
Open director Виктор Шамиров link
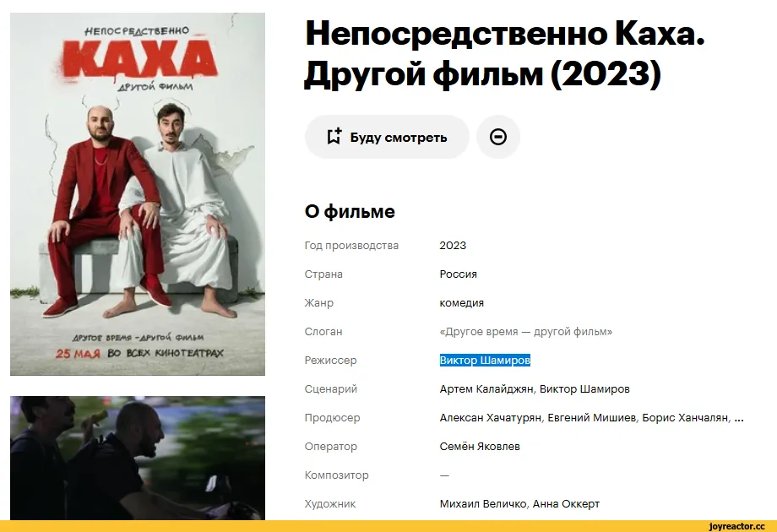[485, 360]
